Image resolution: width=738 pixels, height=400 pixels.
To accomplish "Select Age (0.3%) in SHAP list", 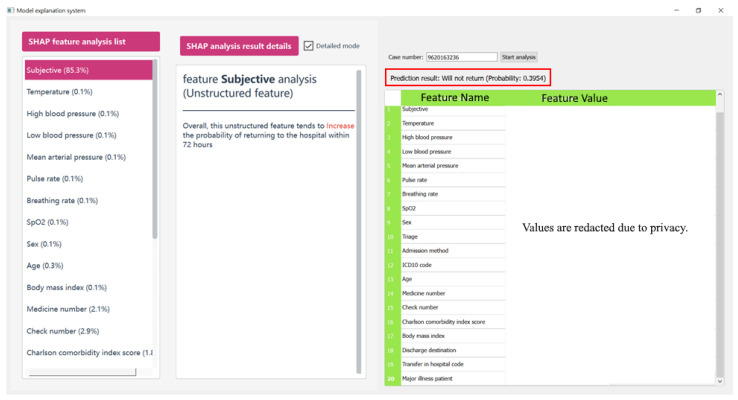I will click(88, 265).
